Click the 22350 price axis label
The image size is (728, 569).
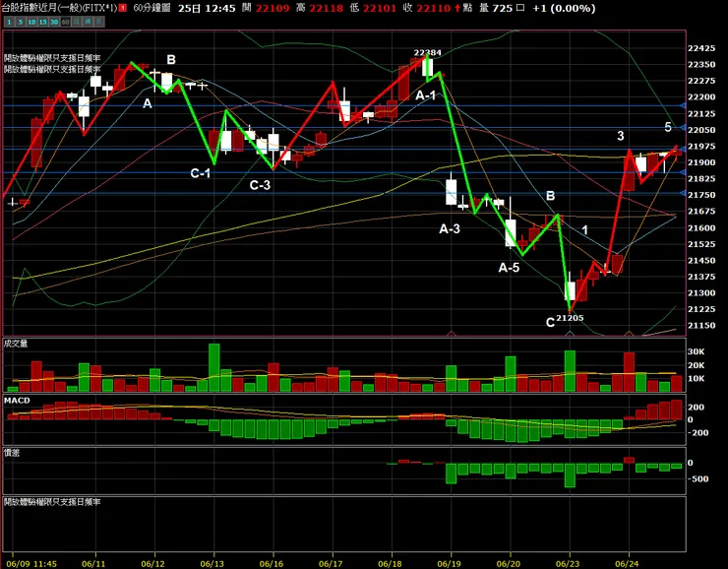[701, 65]
